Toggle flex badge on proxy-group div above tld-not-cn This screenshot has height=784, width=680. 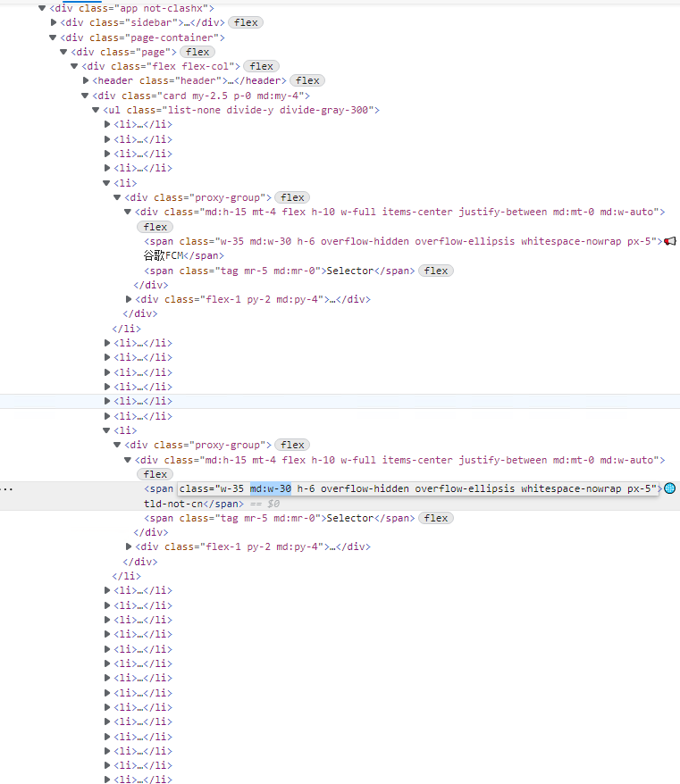click(292, 445)
